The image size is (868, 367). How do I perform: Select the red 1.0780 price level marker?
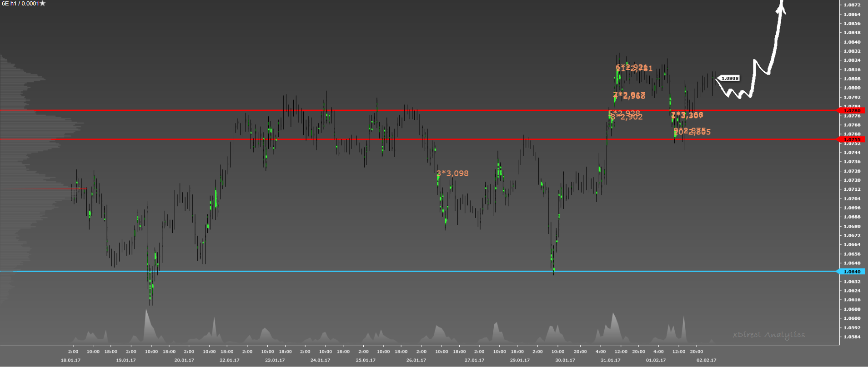[x=852, y=110]
